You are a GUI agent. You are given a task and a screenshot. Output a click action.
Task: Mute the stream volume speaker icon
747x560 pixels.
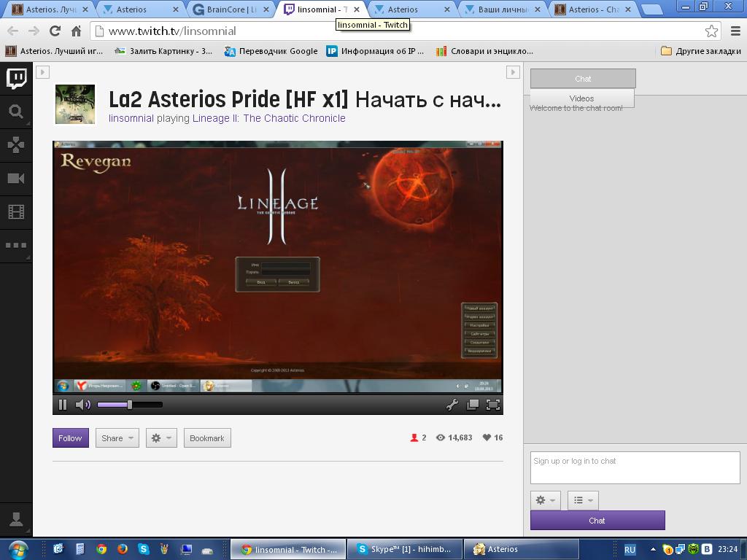83,405
